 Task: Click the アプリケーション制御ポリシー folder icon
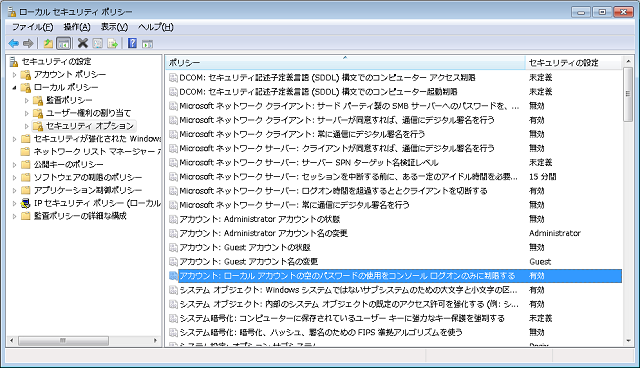(x=26, y=190)
